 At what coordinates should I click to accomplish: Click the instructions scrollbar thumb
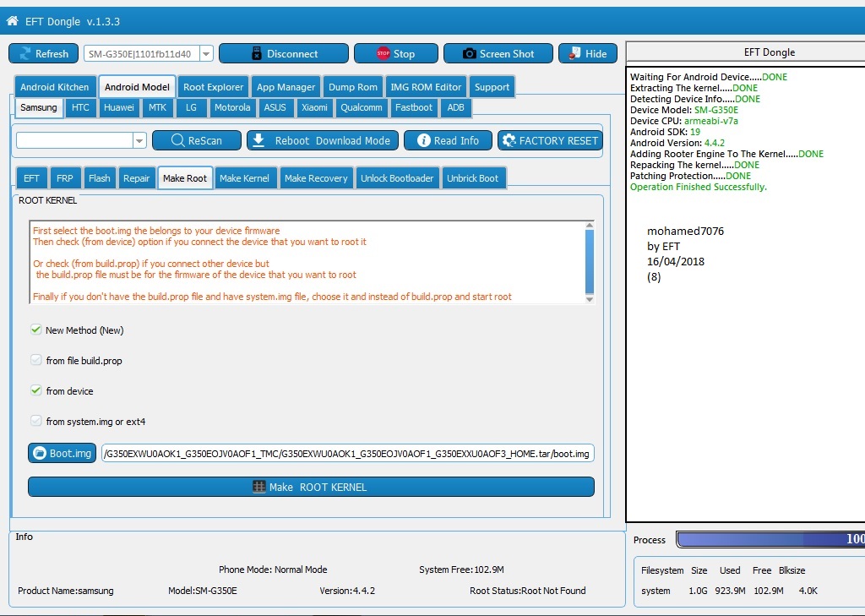[589, 262]
